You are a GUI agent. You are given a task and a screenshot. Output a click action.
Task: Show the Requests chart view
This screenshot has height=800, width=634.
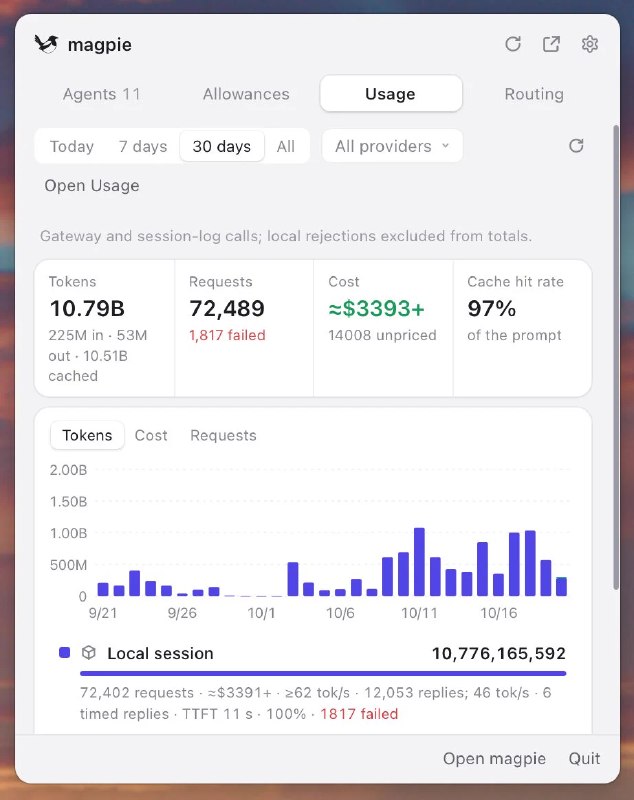(x=223, y=435)
